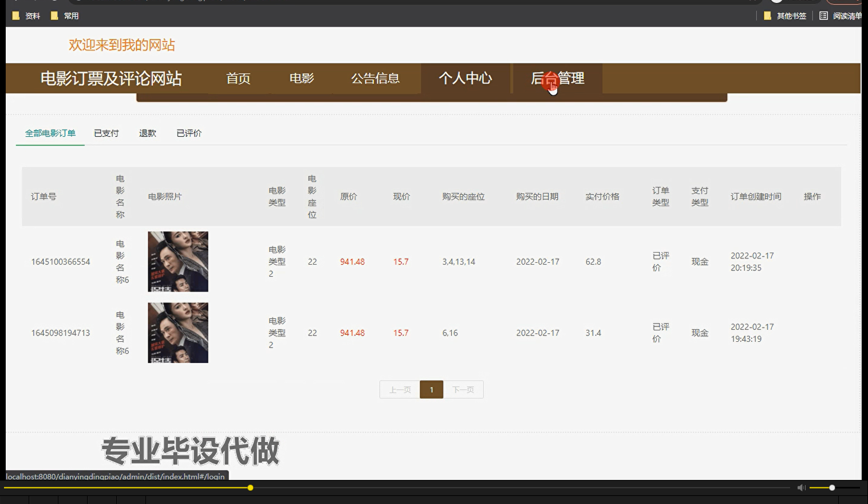Click paid price 31.4
The image size is (868, 504).
[x=593, y=333]
